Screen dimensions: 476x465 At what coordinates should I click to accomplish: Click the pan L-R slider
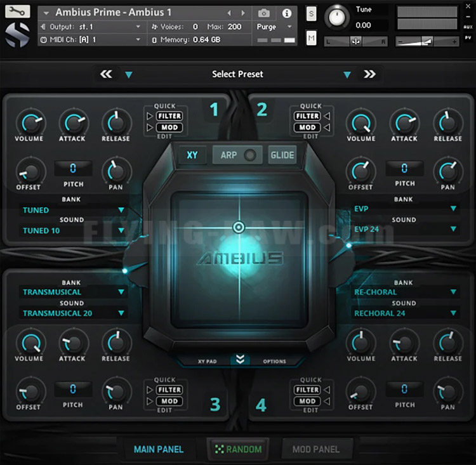pyautogui.click(x=356, y=41)
